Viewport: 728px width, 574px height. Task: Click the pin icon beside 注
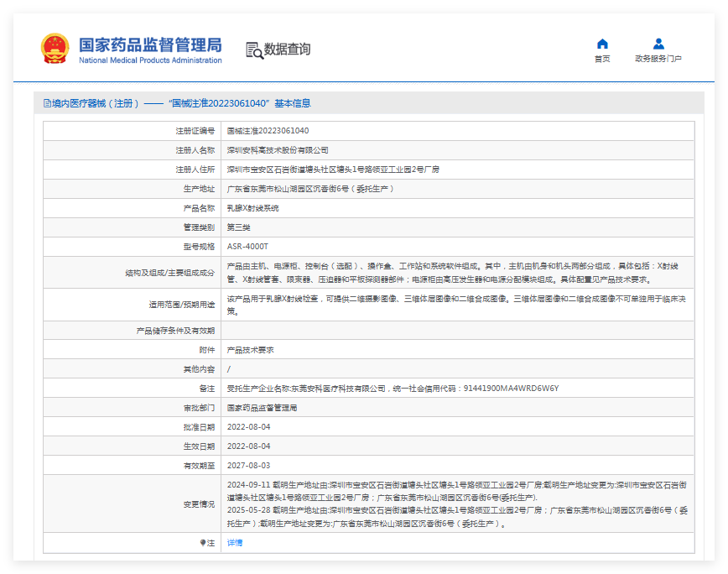click(x=202, y=542)
